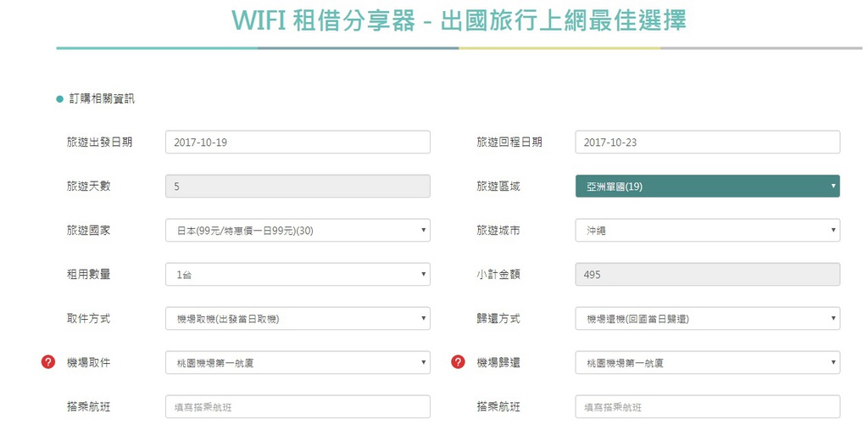Viewport: 868px width, 430px height.
Task: Click the 旅遊回程日期 return date field
Action: 707,142
